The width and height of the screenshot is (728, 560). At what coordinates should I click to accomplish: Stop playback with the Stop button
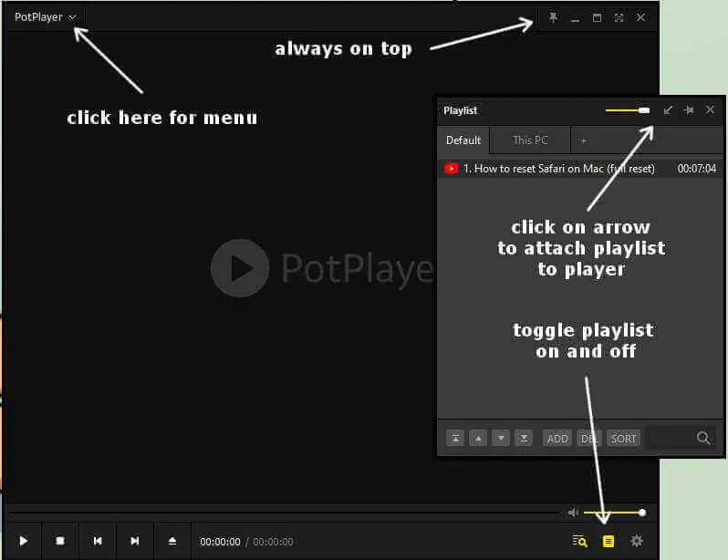point(60,541)
